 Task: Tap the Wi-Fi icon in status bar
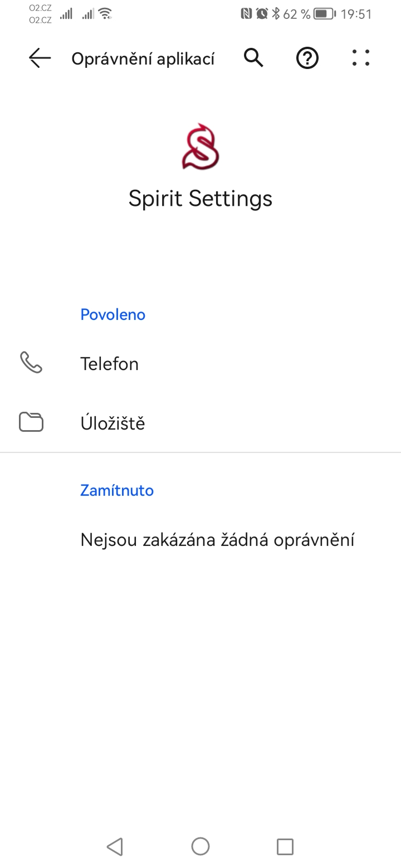point(105,14)
